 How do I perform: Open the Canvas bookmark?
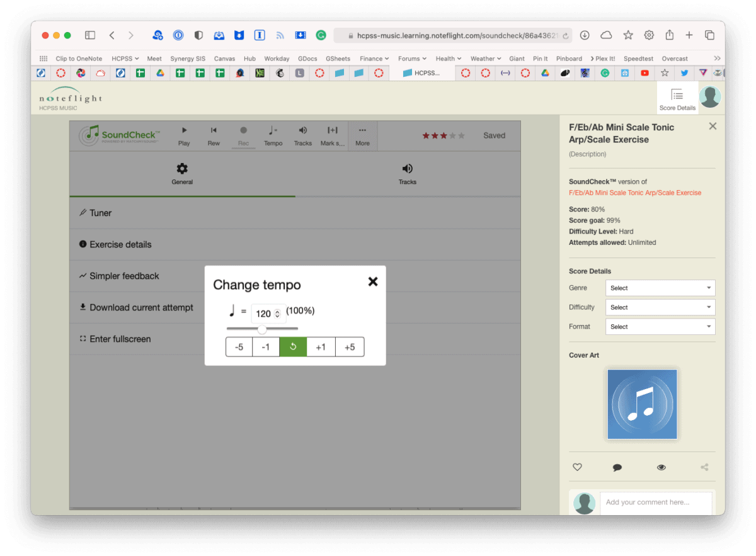click(x=224, y=59)
